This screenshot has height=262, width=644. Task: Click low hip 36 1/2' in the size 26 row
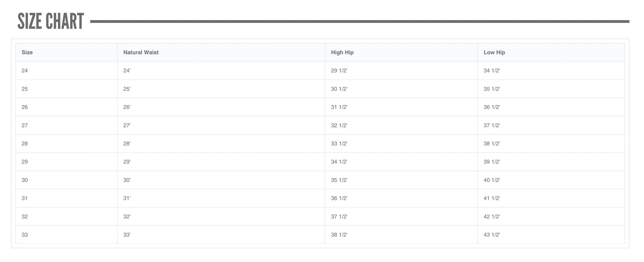[x=492, y=107]
